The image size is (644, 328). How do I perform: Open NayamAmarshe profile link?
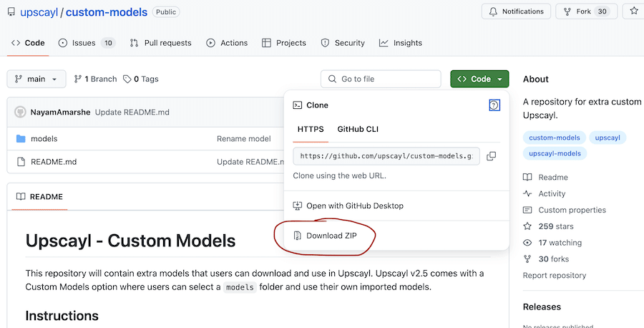pos(60,112)
